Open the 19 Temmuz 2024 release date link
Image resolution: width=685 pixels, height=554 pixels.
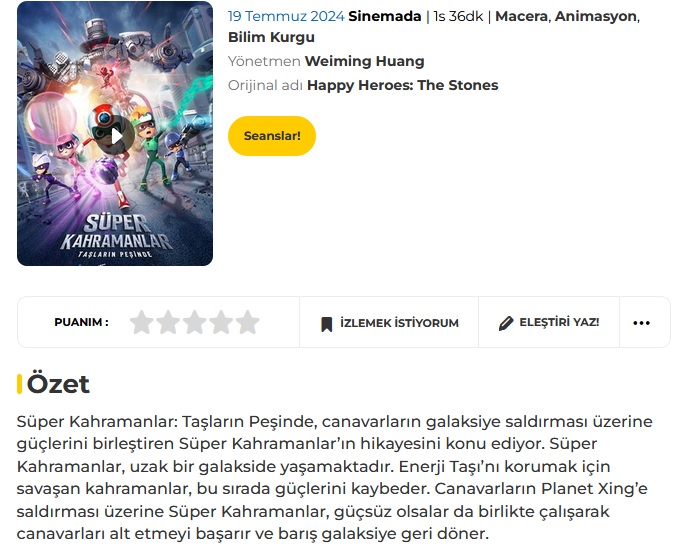pyautogui.click(x=286, y=16)
